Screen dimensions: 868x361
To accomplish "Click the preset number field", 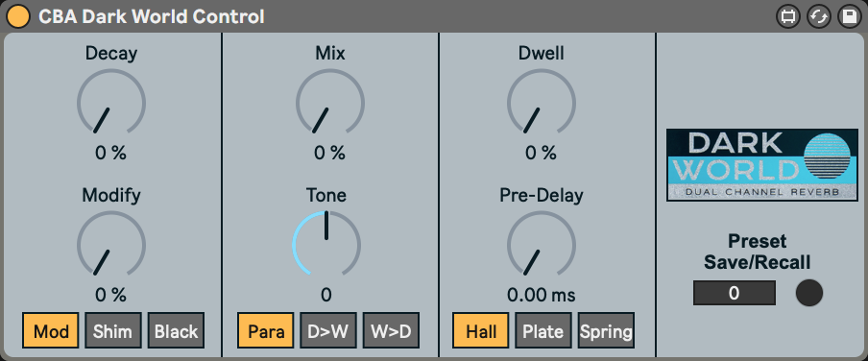I will 734,293.
